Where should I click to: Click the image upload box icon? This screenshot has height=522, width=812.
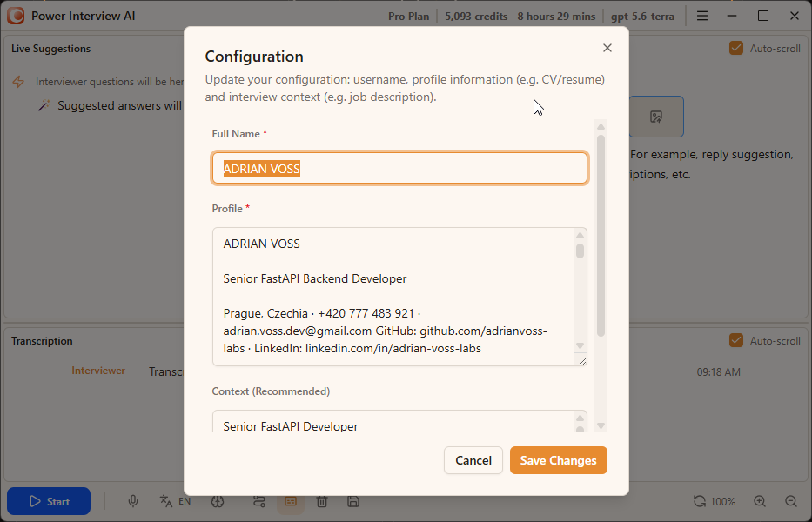coord(656,117)
